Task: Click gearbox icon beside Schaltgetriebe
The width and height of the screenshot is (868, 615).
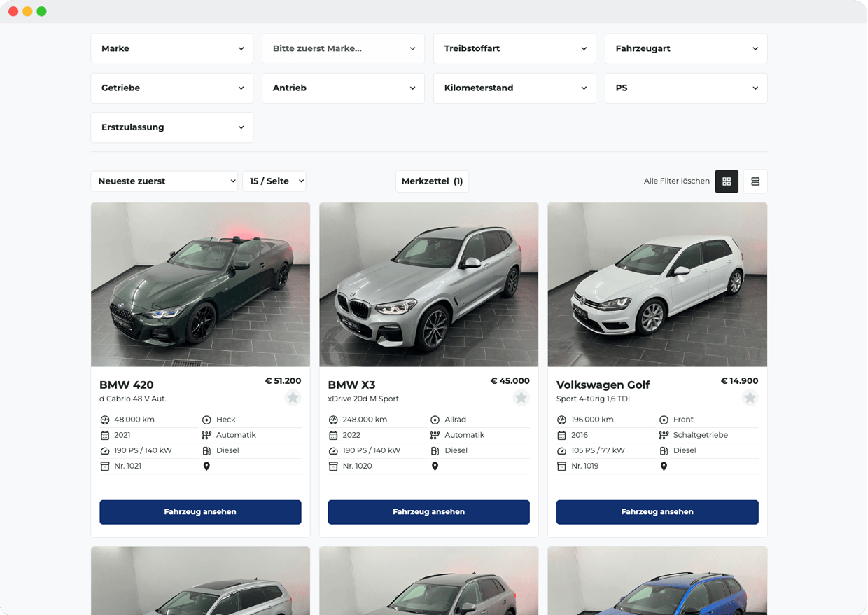Action: pos(664,435)
